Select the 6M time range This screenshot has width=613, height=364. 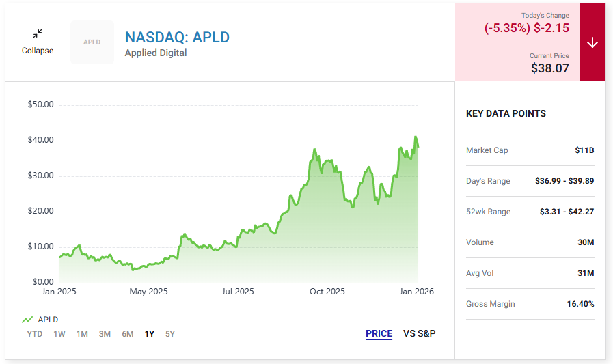(127, 334)
